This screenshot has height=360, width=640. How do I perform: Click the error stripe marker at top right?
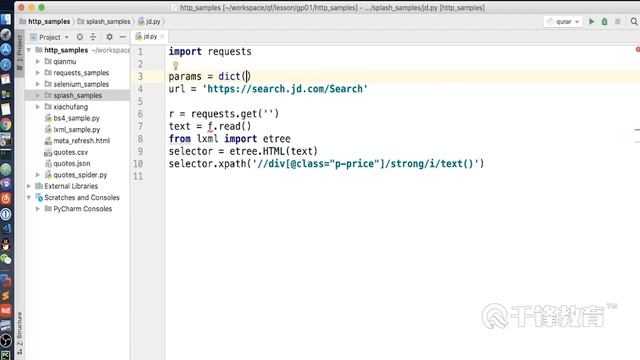pyautogui.click(x=638, y=49)
